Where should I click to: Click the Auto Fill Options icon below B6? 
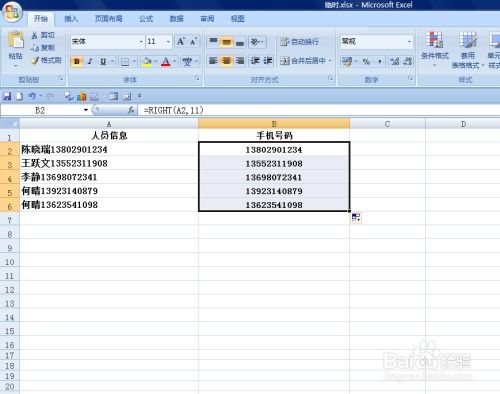(356, 218)
